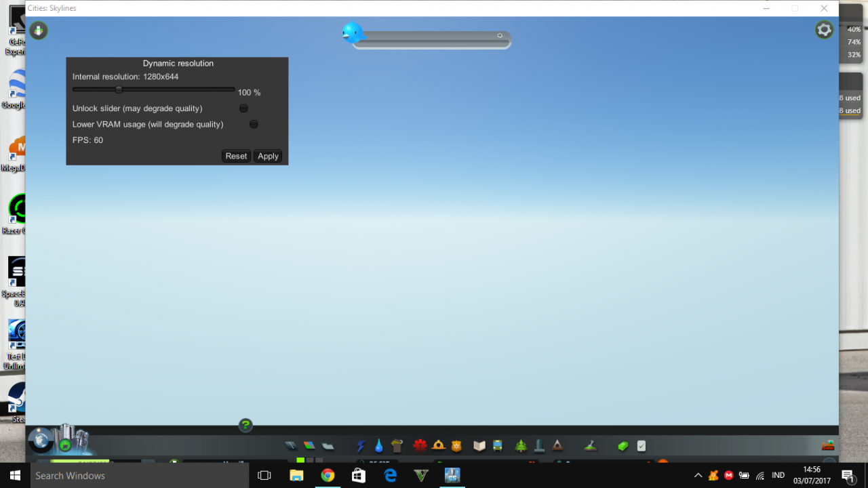Click the Apply button

click(x=268, y=156)
